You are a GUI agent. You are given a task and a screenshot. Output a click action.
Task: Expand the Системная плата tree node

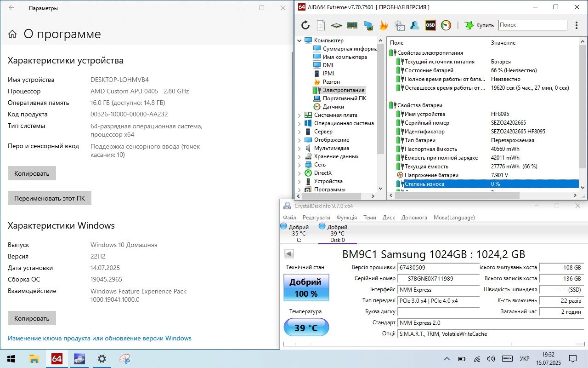[x=300, y=115]
